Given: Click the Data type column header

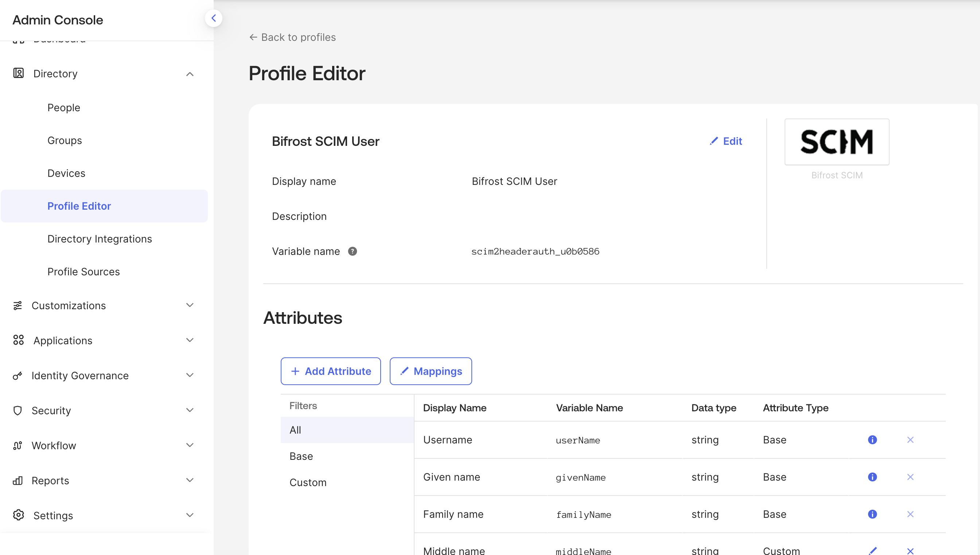Looking at the screenshot, I should tap(713, 408).
